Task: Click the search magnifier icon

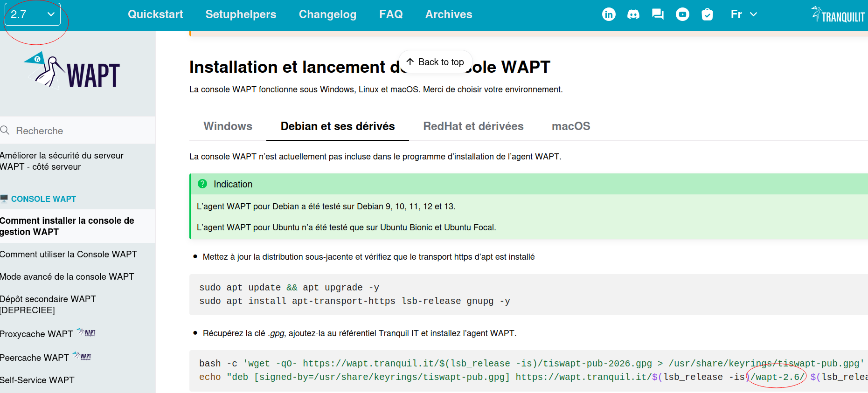Action: pos(5,131)
